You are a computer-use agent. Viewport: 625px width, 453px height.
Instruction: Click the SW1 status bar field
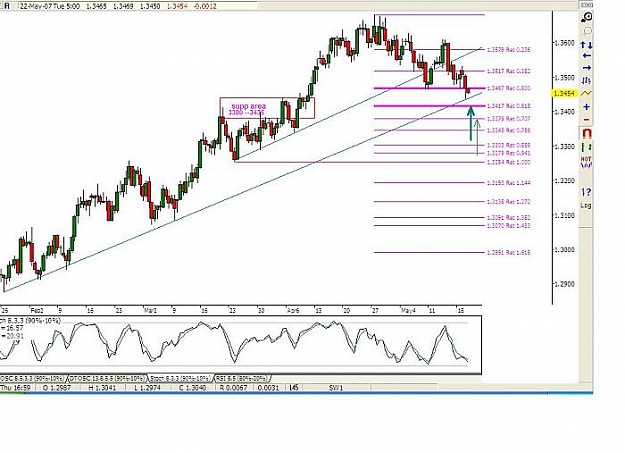pyautogui.click(x=336, y=388)
